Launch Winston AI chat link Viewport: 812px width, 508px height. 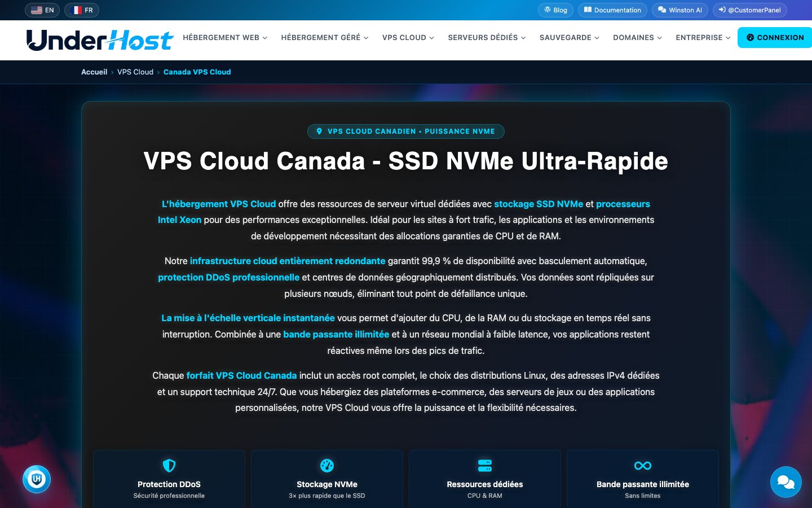[679, 10]
